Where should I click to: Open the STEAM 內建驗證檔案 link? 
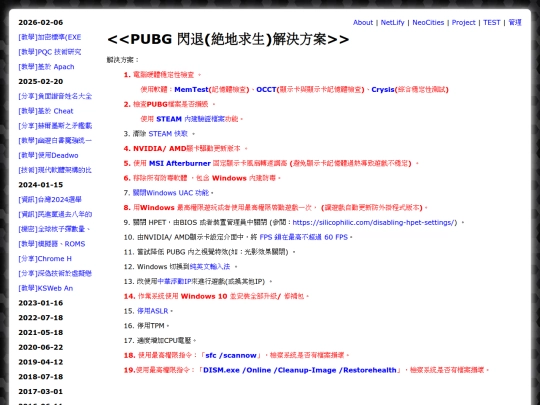(x=190, y=119)
